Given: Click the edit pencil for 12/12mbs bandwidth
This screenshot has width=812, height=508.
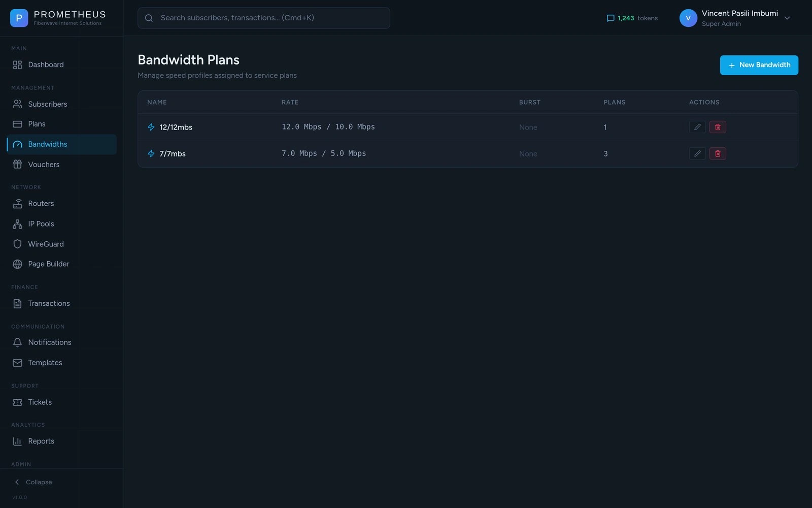Looking at the screenshot, I should [697, 127].
